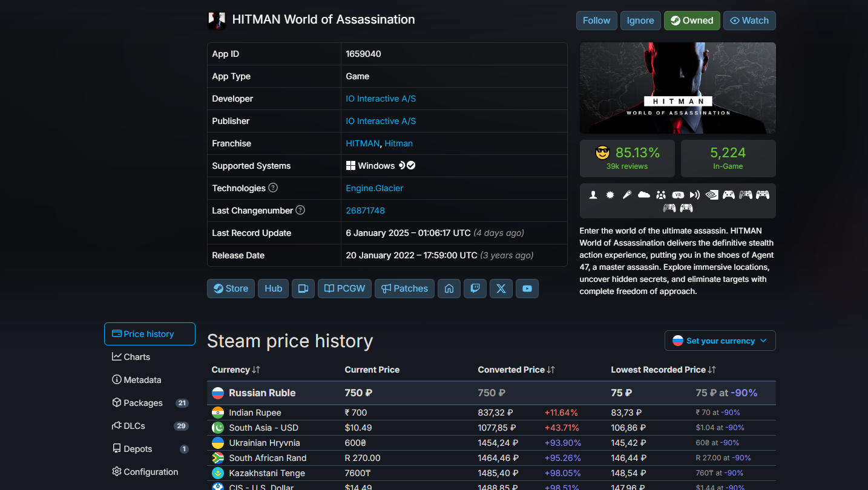Click the 5,224 In-Game counter box
Viewport: 868px width, 490px height.
click(x=728, y=158)
